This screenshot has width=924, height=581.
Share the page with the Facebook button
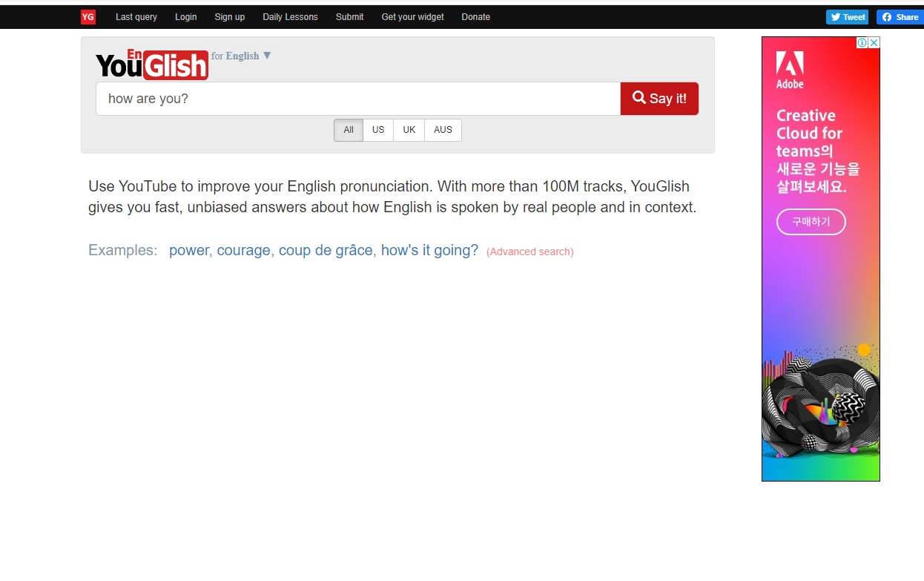point(900,17)
